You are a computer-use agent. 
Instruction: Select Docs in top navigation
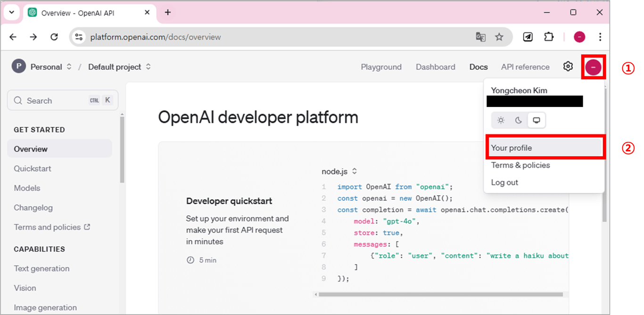coord(479,67)
